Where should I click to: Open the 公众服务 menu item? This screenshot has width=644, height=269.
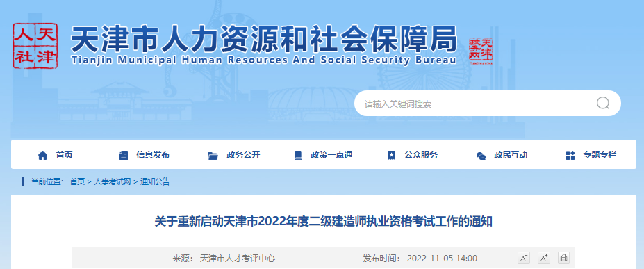pos(421,155)
